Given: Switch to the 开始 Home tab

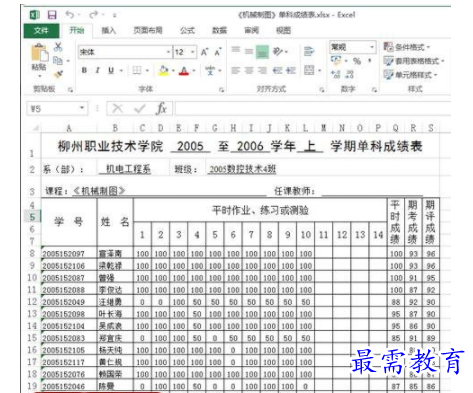Looking at the screenshot, I should coord(76,30).
